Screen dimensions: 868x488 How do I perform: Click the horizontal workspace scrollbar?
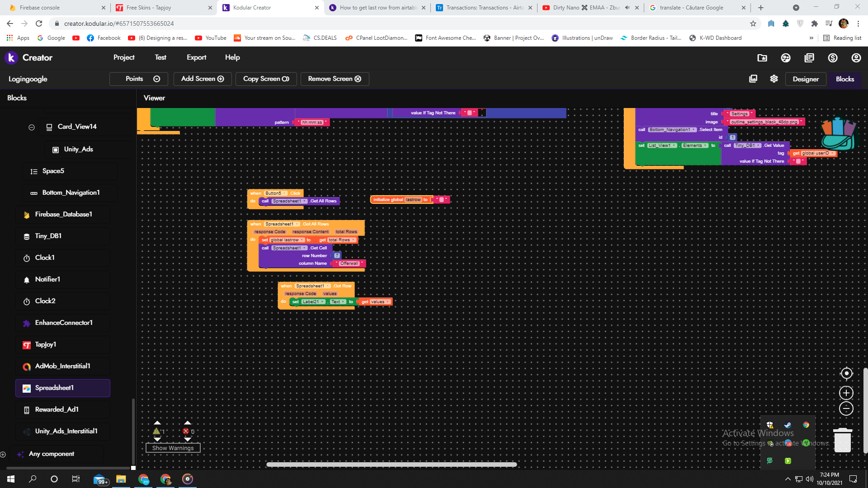point(392,465)
